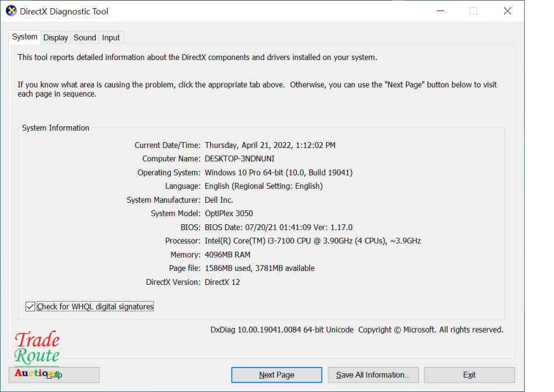Switch to the Display tab
Image resolution: width=554 pixels, height=392 pixels.
55,37
